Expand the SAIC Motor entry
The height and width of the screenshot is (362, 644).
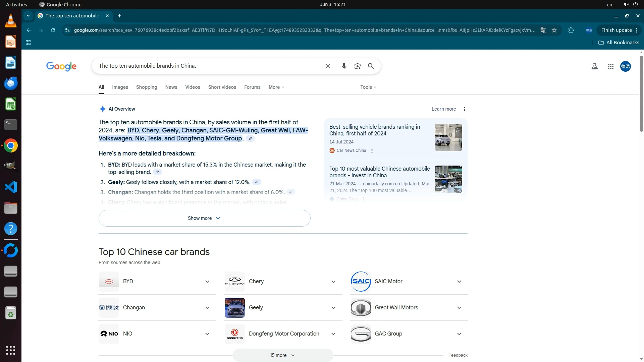click(x=459, y=282)
